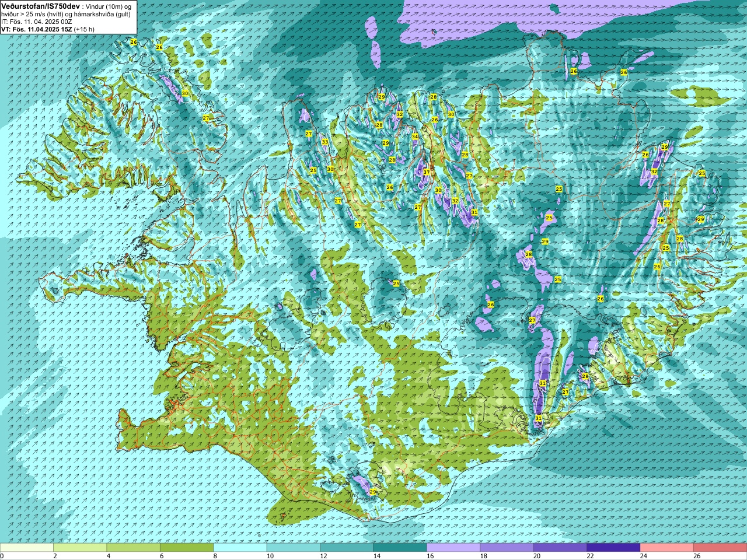Image resolution: width=747 pixels, height=560 pixels.
Task: Select the 12–14 m/s medium teal swatch
Action: point(347,548)
